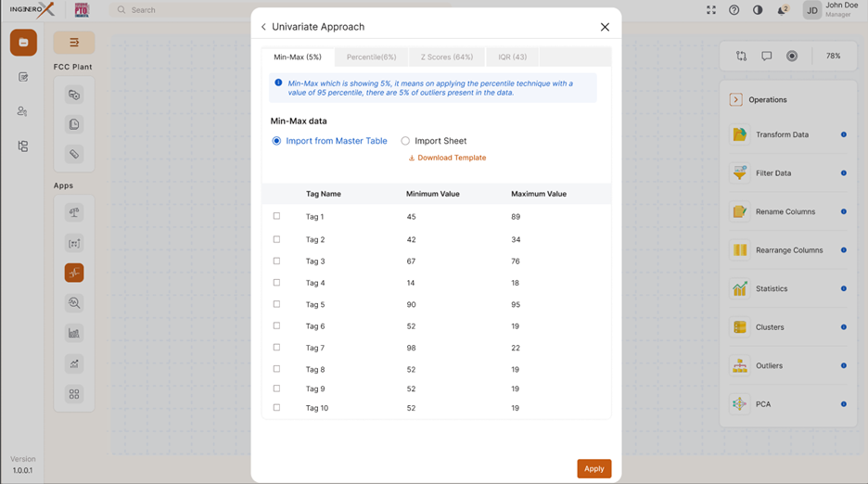
Task: Open the help question mark icon
Action: coord(734,10)
